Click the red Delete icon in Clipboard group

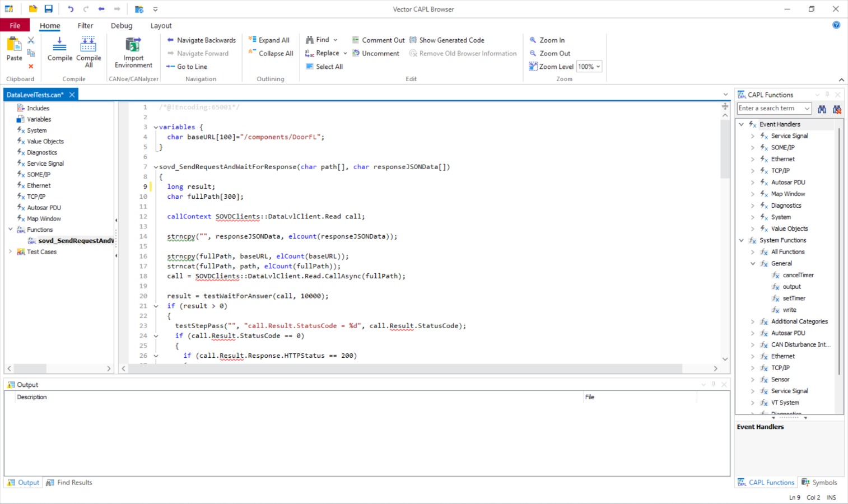click(x=31, y=66)
